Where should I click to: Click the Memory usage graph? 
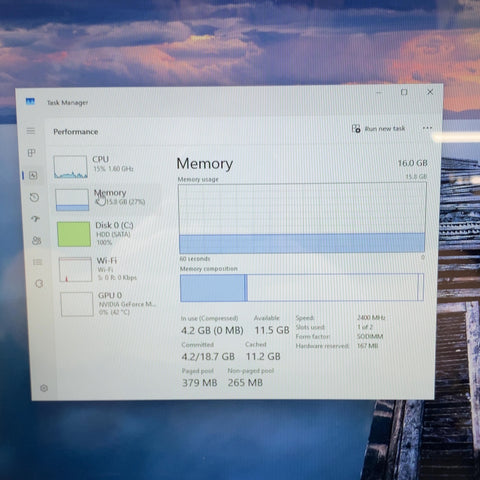pyautogui.click(x=302, y=218)
